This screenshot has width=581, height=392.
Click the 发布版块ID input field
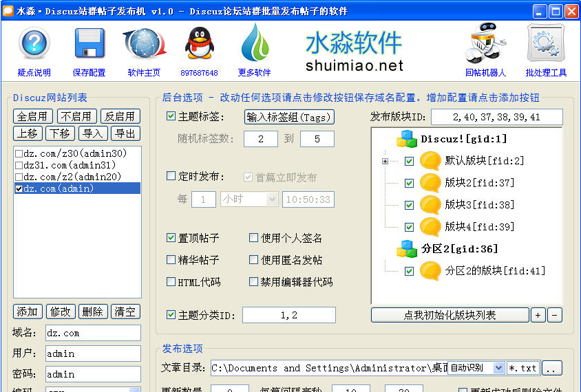(497, 117)
